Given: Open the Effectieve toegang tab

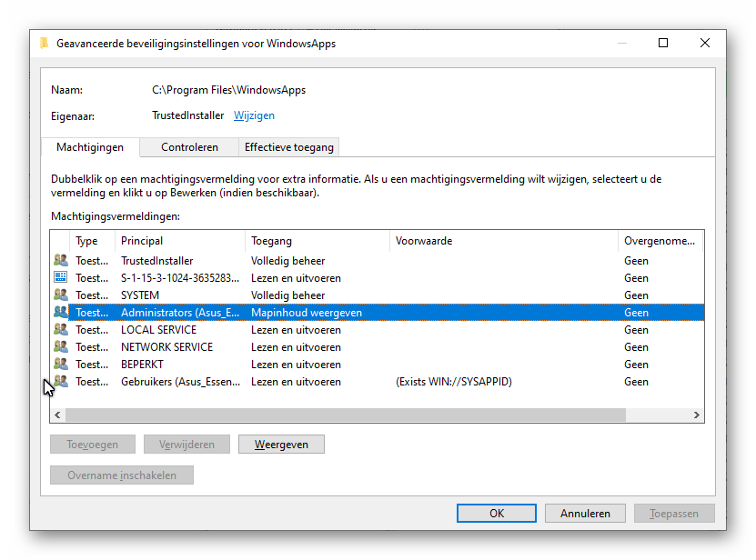Looking at the screenshot, I should [288, 147].
